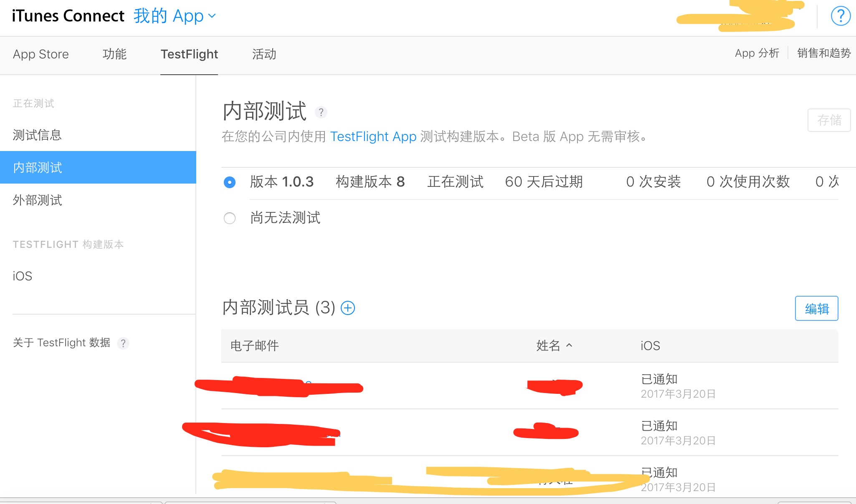
Task: Switch to the App Store tab
Action: click(41, 54)
